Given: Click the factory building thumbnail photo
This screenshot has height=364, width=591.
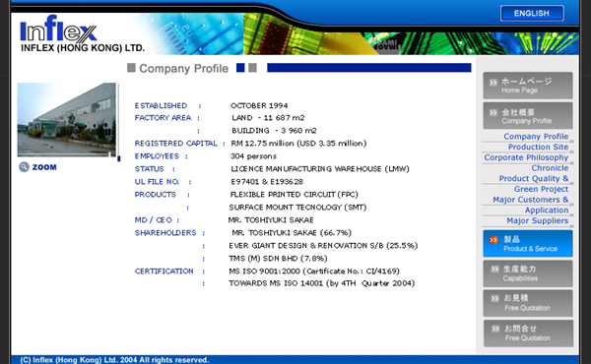Looking at the screenshot, I should [x=67, y=119].
